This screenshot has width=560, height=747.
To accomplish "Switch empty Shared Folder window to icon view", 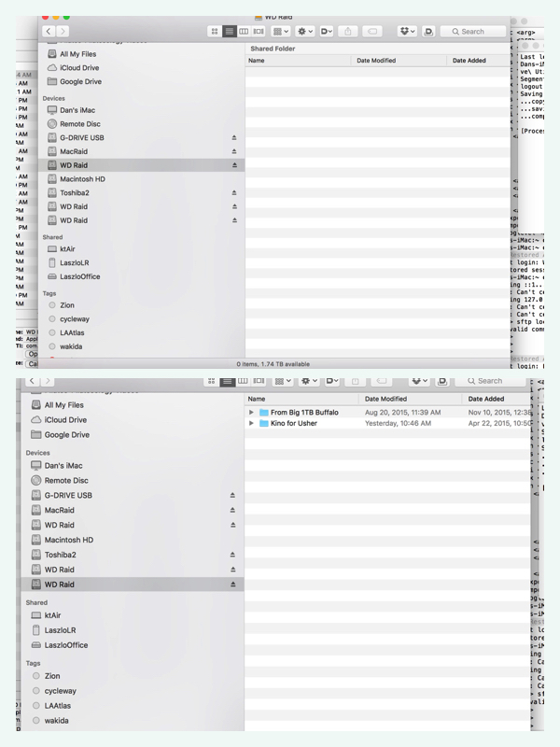I will pos(215,32).
